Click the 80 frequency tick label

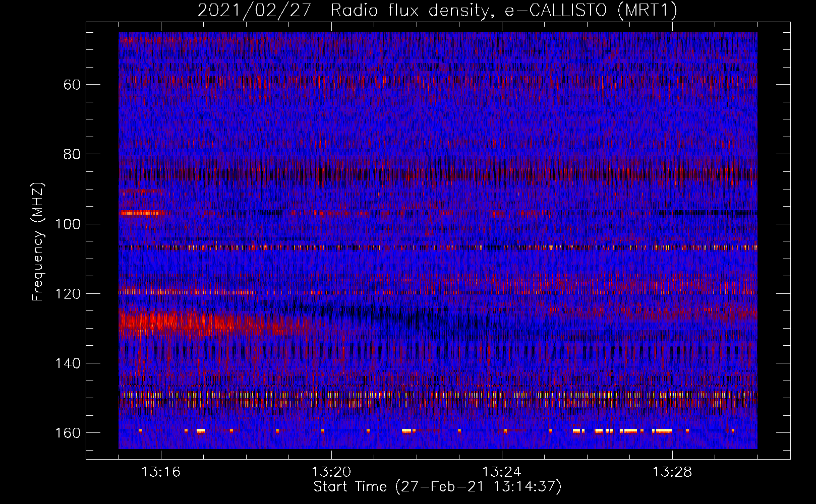point(72,154)
